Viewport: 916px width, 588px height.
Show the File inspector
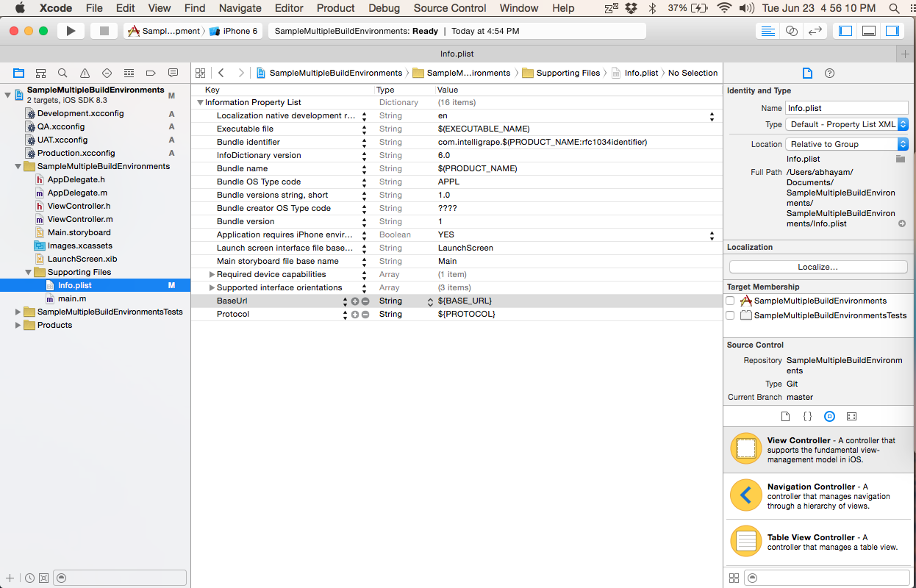click(807, 73)
